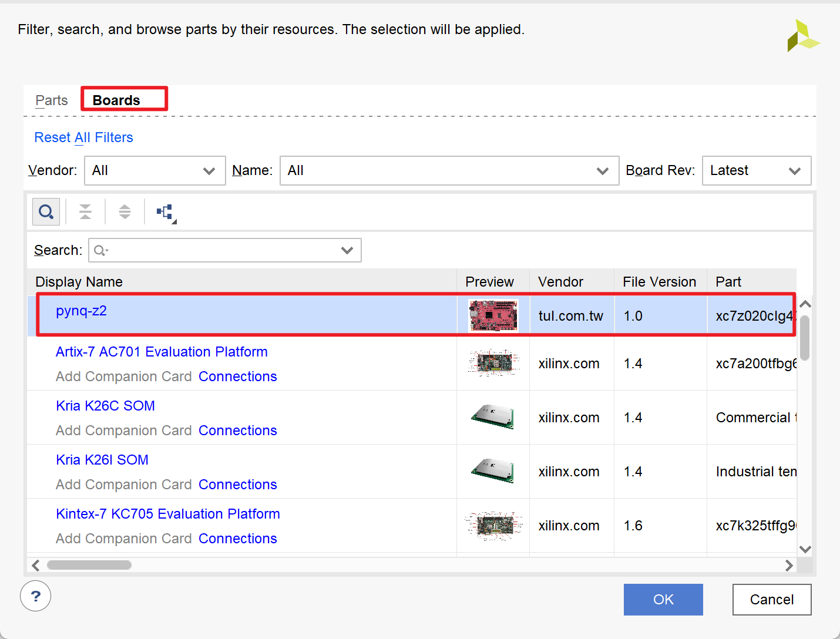Image resolution: width=840 pixels, height=639 pixels.
Task: Click the Expand All toolbar icon
Action: [125, 211]
